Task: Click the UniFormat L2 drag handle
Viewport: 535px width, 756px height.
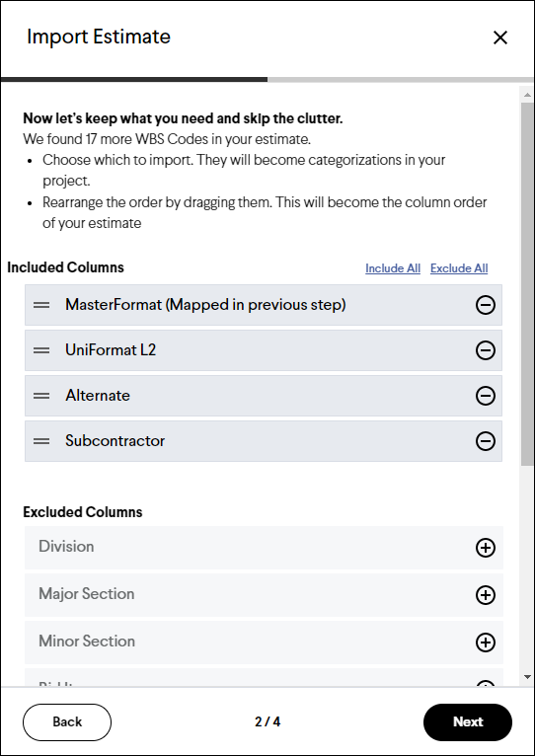Action: point(41,350)
